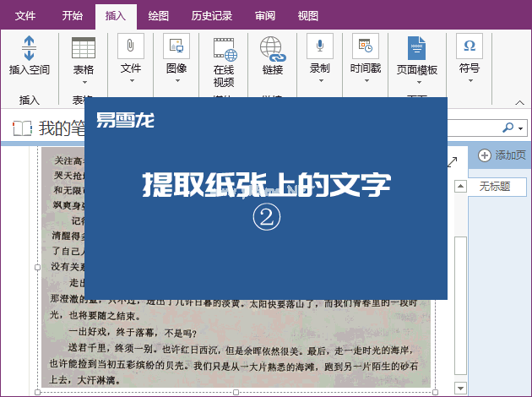532x397 pixels.
Task: Click the Page Templates icon
Action: coord(416,48)
